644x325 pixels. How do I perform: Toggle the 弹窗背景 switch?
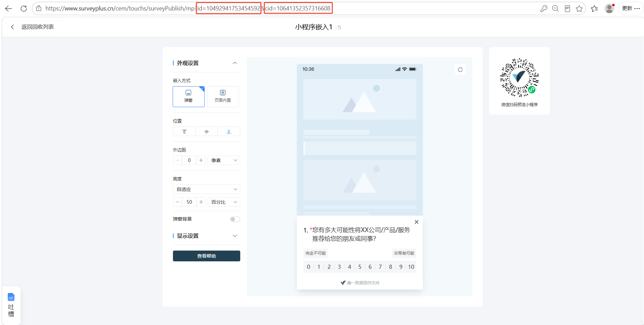[x=235, y=219]
